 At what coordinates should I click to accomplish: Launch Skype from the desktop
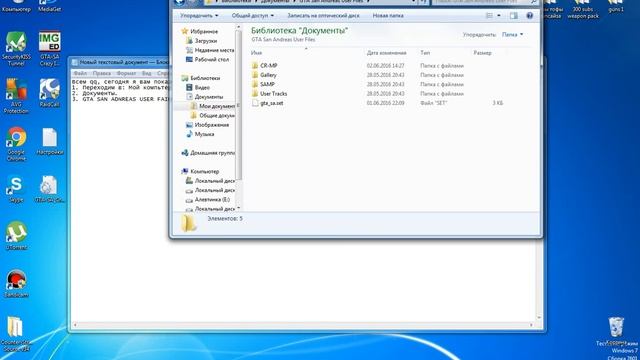pyautogui.click(x=16, y=189)
